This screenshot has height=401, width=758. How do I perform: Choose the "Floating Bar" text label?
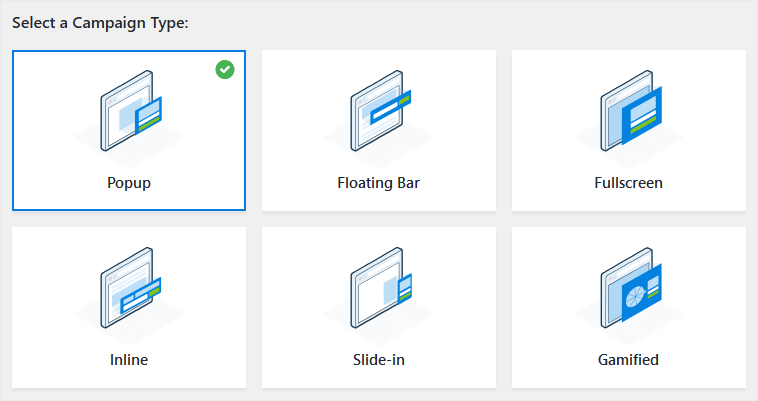pyautogui.click(x=379, y=184)
